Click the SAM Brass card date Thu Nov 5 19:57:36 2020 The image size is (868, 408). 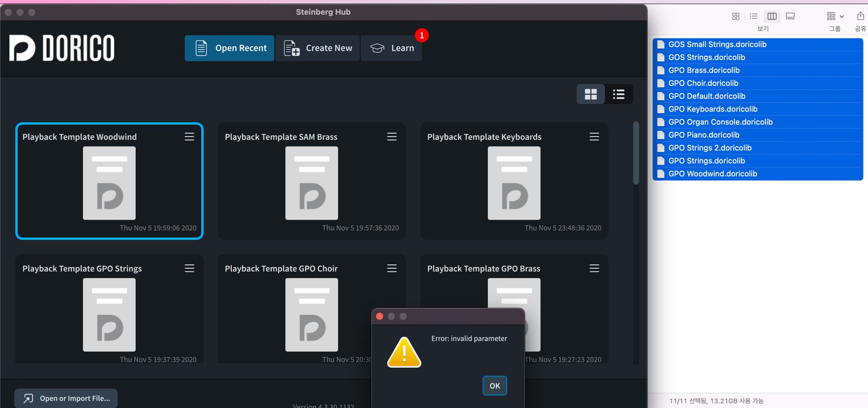tap(361, 228)
